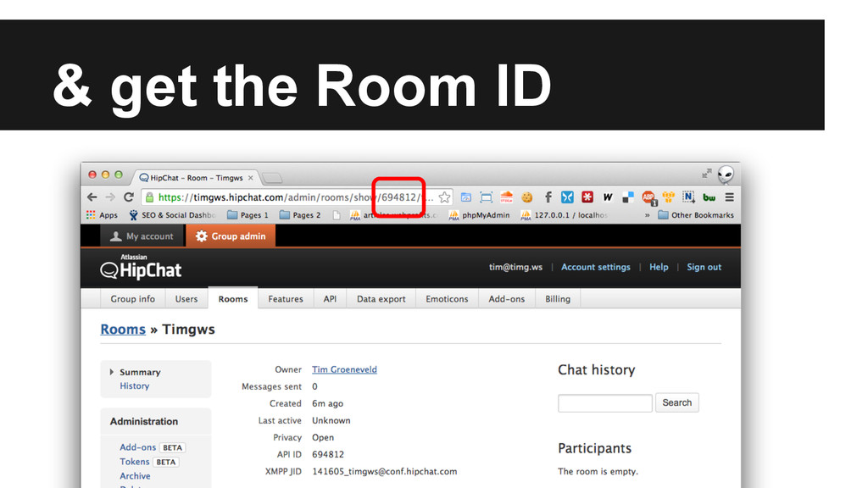Go back with the browser back arrow

pyautogui.click(x=92, y=197)
